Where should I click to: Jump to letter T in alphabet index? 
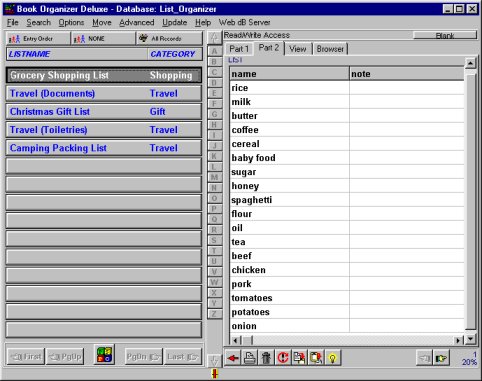click(x=214, y=251)
